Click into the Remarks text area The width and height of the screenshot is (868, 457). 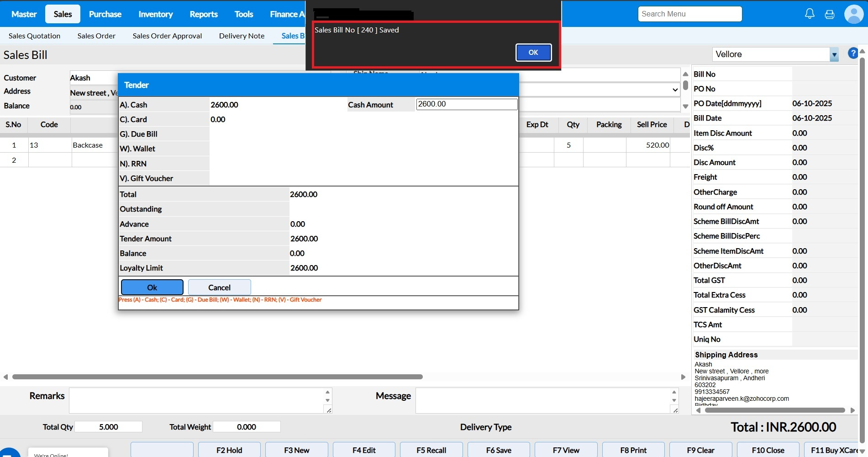pos(200,400)
